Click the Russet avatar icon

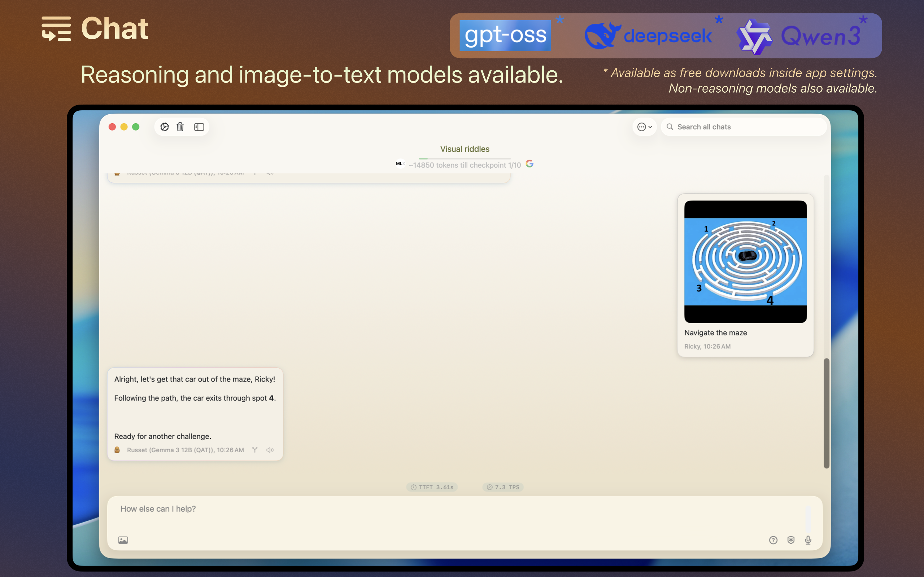117,450
